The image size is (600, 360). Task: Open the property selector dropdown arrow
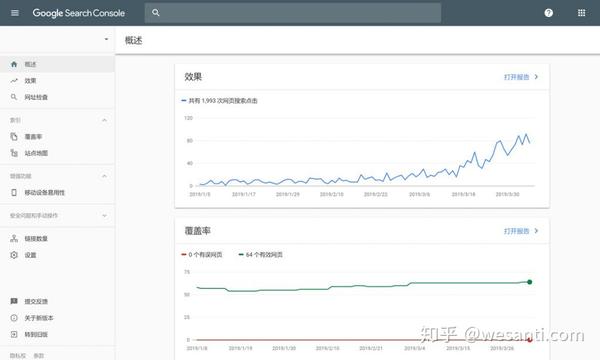106,39
